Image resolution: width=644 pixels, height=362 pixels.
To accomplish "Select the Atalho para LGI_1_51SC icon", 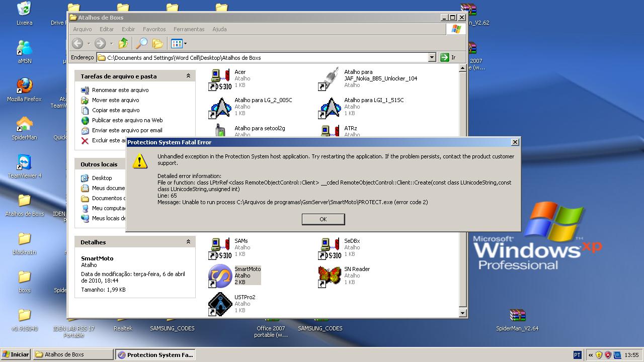I will click(x=330, y=108).
